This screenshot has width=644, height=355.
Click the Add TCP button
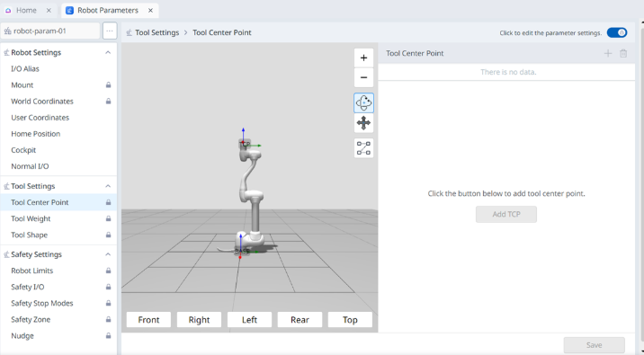pos(506,214)
